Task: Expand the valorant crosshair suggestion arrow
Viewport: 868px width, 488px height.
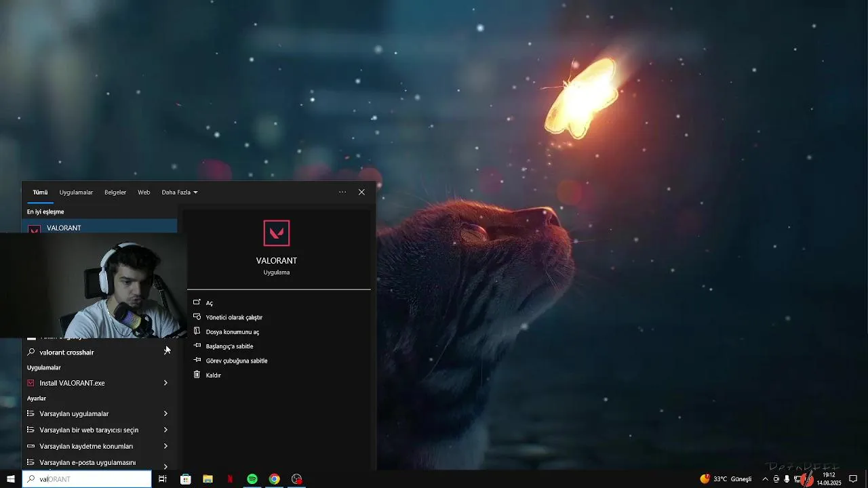Action: [165, 352]
